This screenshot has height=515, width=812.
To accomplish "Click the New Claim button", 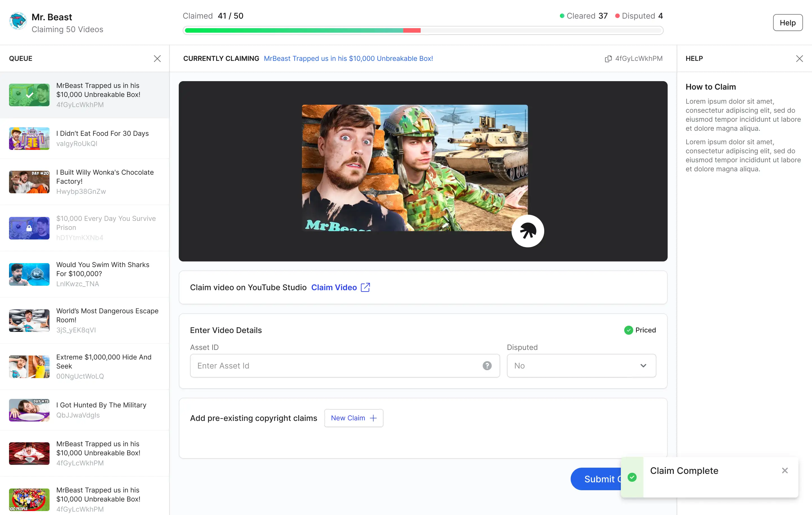I will (353, 418).
